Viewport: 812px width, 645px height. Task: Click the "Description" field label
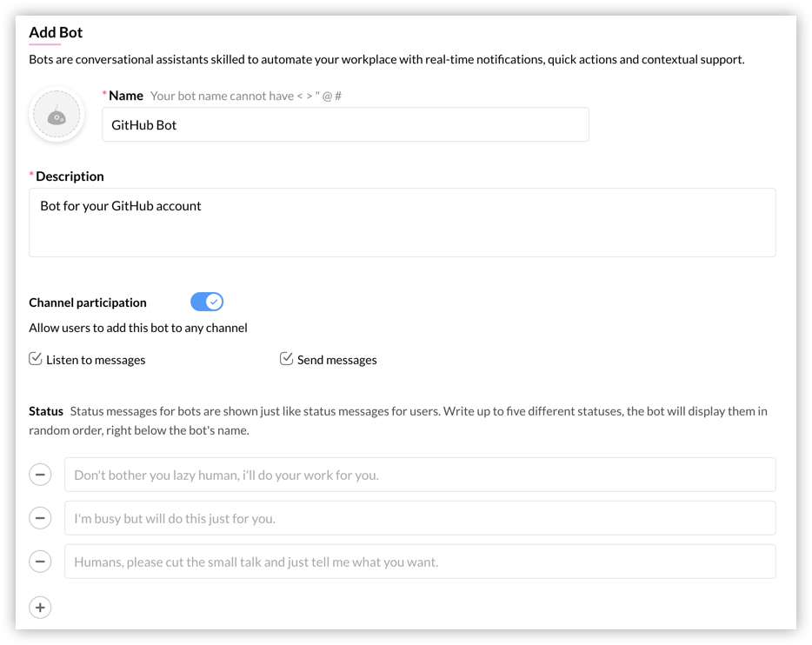[70, 176]
